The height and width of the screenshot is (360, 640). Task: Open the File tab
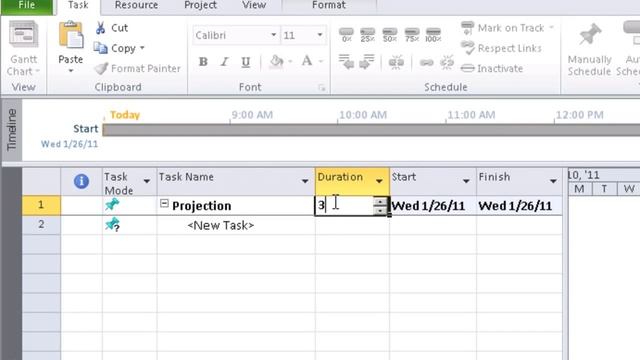point(27,6)
